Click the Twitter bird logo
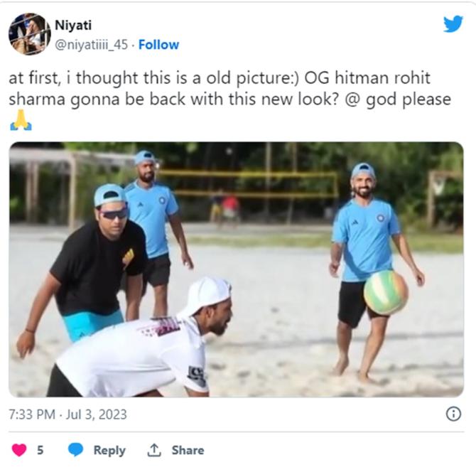The height and width of the screenshot is (467, 476). pyautogui.click(x=453, y=24)
